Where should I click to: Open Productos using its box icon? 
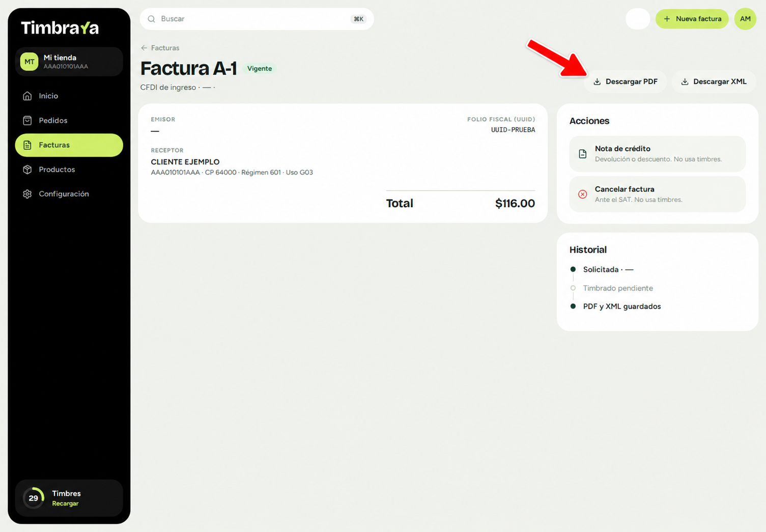(27, 170)
